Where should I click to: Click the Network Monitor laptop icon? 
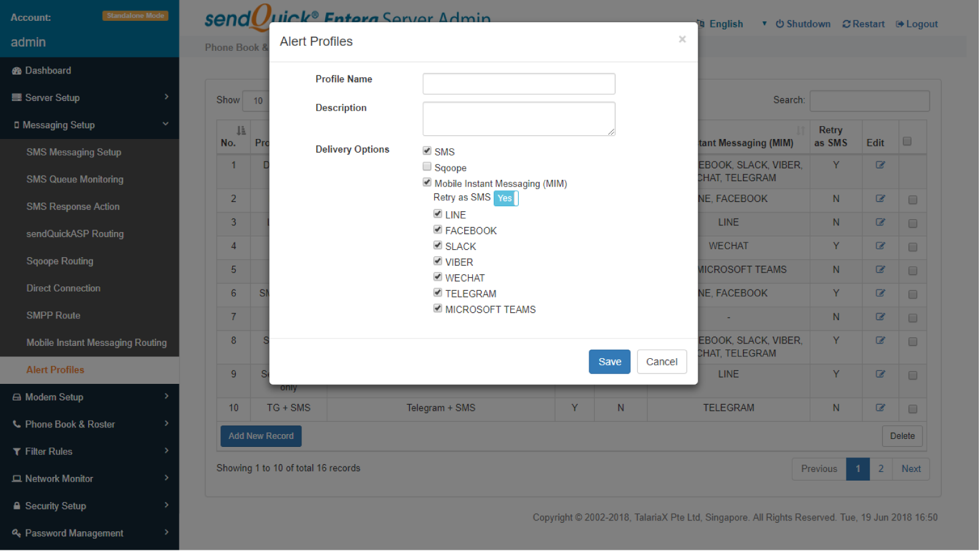17,479
